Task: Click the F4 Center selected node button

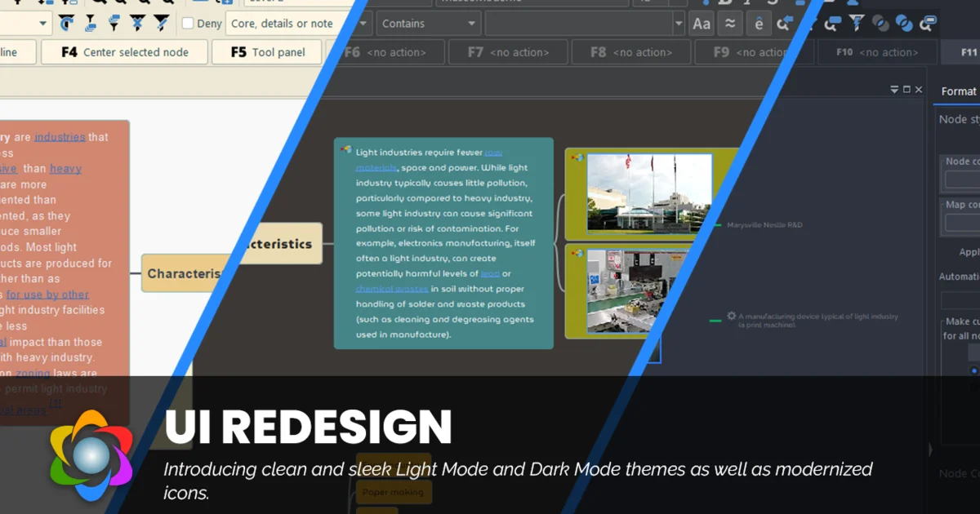Action: click(125, 52)
